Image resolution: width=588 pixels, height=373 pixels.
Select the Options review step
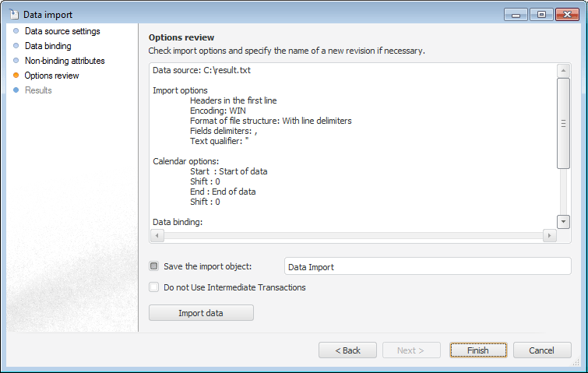(51, 76)
